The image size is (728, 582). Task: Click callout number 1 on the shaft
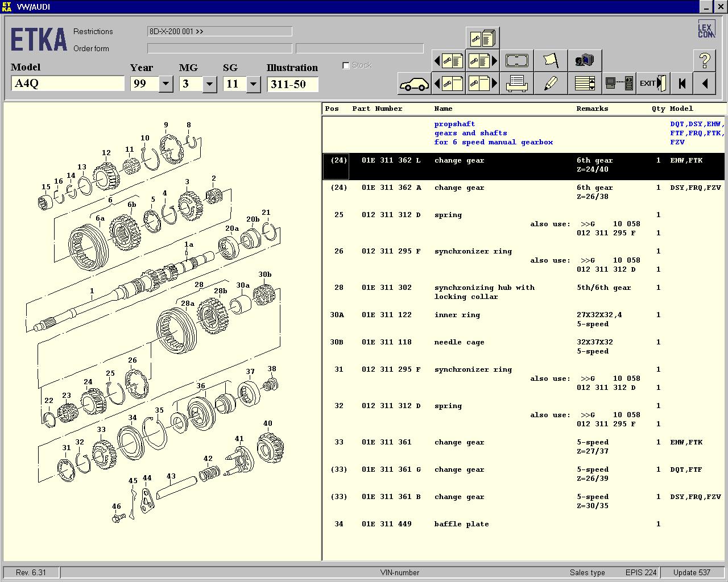tap(92, 291)
